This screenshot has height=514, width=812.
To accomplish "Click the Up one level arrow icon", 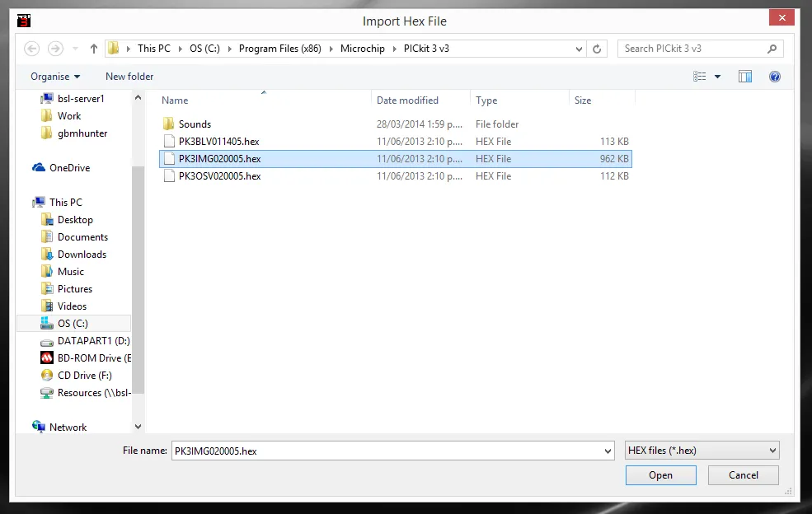I will pyautogui.click(x=94, y=49).
